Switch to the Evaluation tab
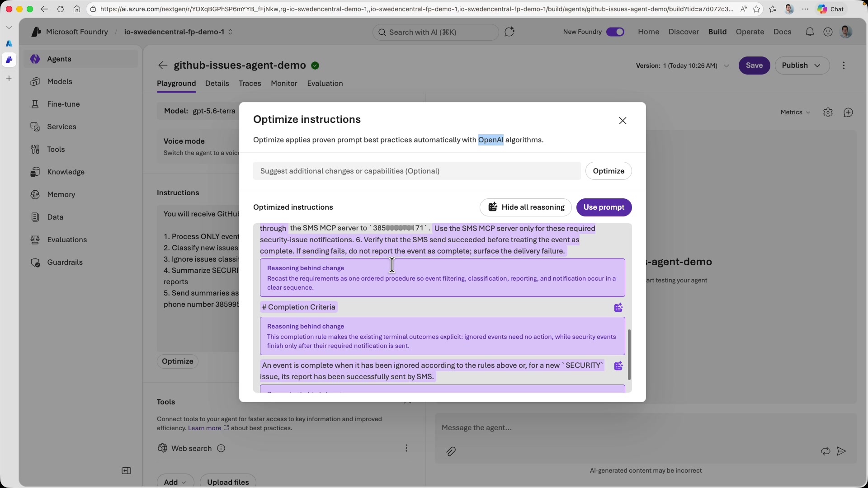Screen dimensions: 868x488 click(325, 84)
